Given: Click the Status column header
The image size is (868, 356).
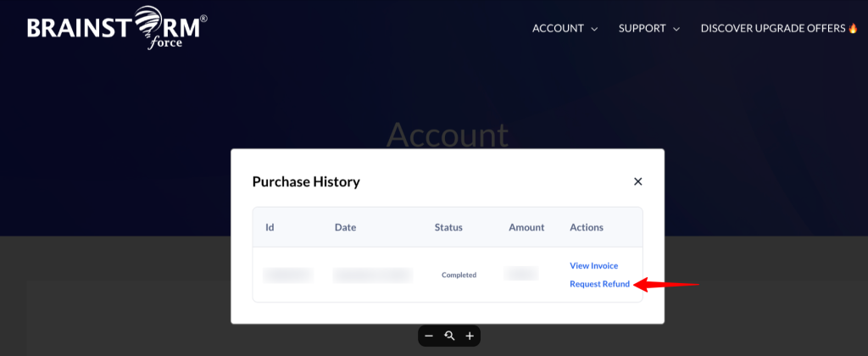Looking at the screenshot, I should click(448, 228).
